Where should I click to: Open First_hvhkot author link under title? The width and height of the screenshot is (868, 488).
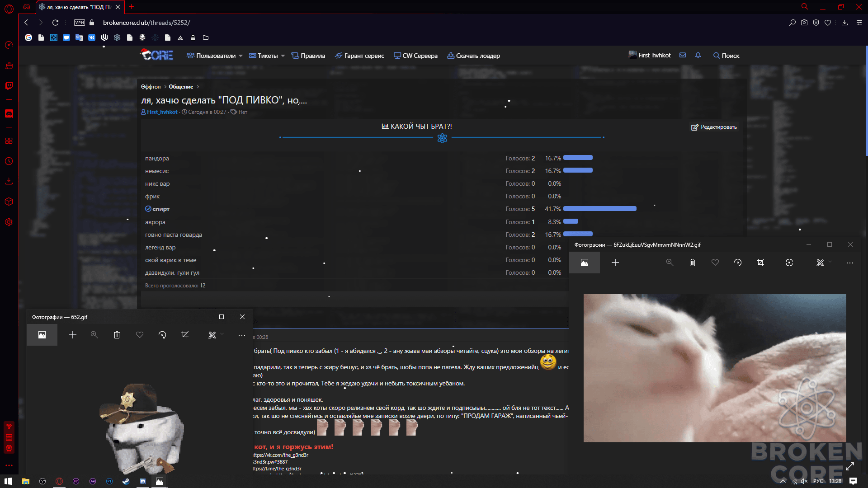[162, 112]
